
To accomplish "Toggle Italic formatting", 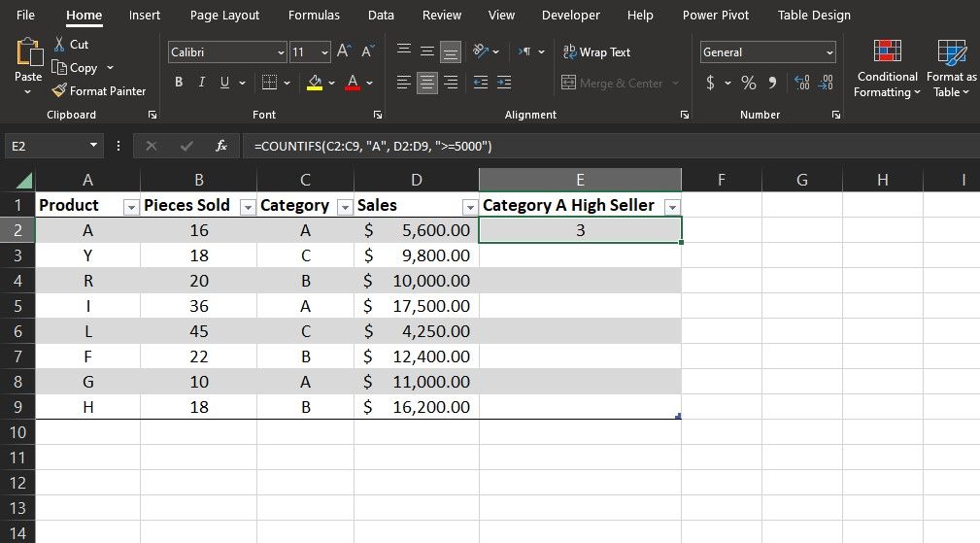I will [202, 84].
